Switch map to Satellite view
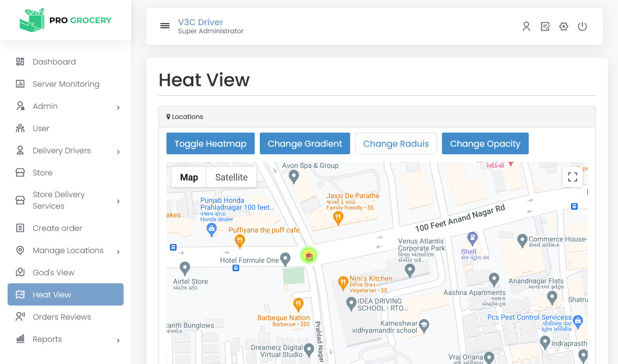 coord(232,177)
